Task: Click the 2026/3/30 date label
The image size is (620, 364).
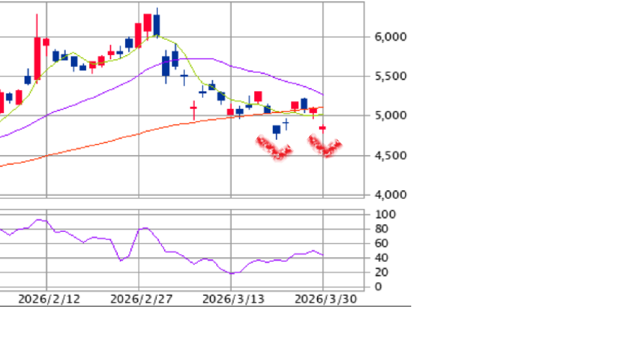Action: click(x=325, y=299)
